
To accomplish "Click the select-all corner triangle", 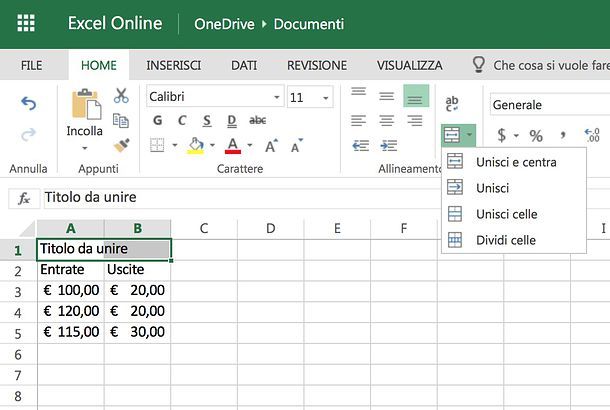I will click(x=27, y=229).
